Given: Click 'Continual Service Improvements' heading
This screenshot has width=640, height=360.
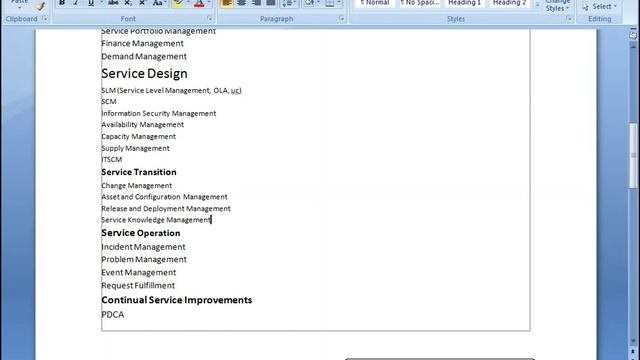Looking at the screenshot, I should pos(177,300).
